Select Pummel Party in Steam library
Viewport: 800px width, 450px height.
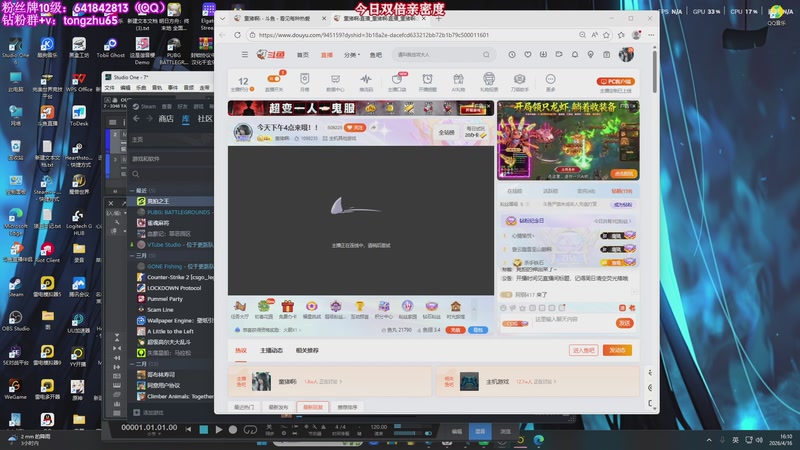point(164,298)
